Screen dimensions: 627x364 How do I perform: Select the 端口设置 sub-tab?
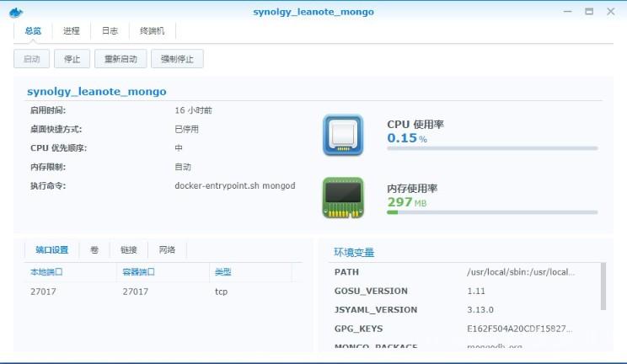point(51,250)
